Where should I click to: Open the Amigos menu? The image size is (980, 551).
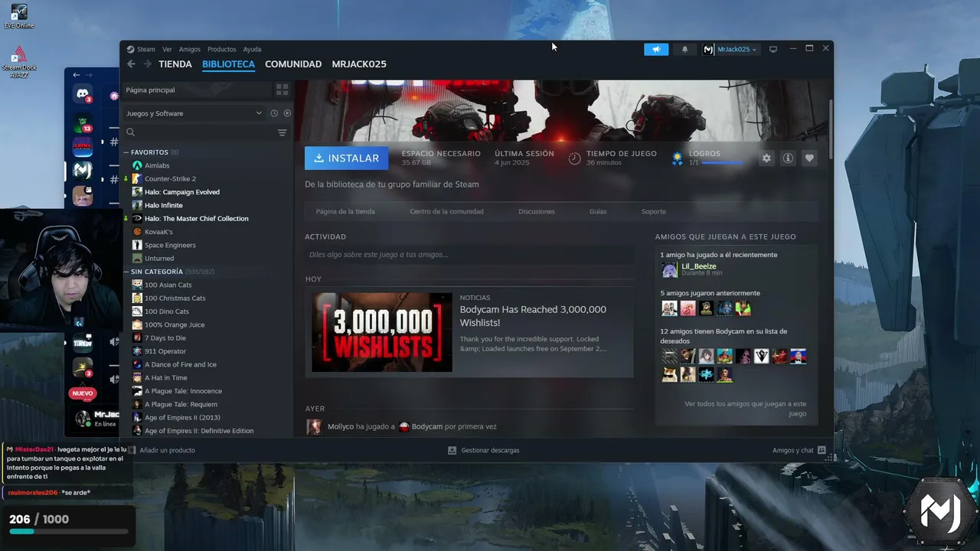pos(190,49)
